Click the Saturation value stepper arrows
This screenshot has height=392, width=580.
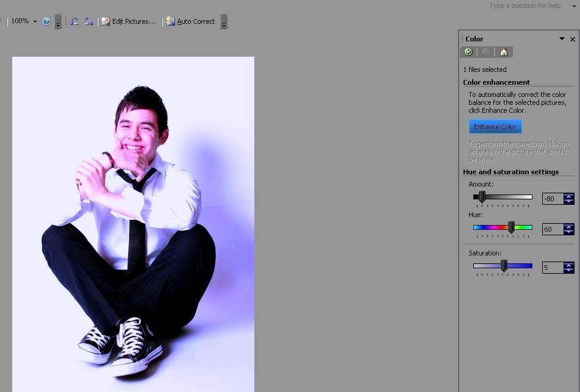(x=569, y=268)
